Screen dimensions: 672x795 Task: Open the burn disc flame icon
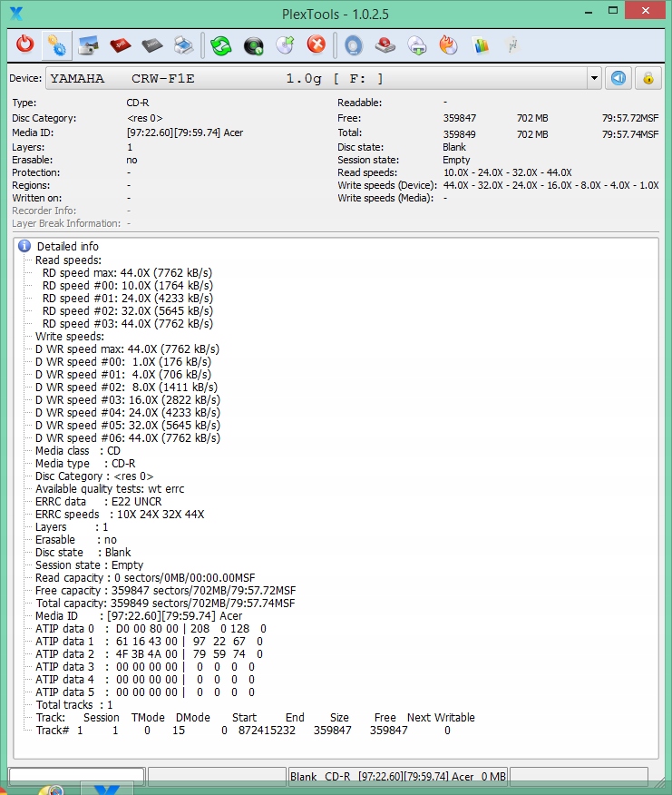(x=449, y=45)
